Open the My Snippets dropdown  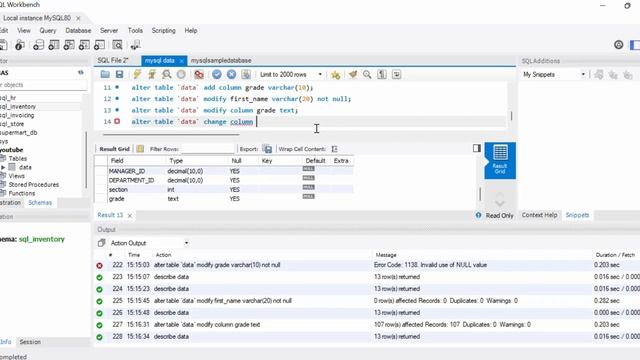[554, 74]
